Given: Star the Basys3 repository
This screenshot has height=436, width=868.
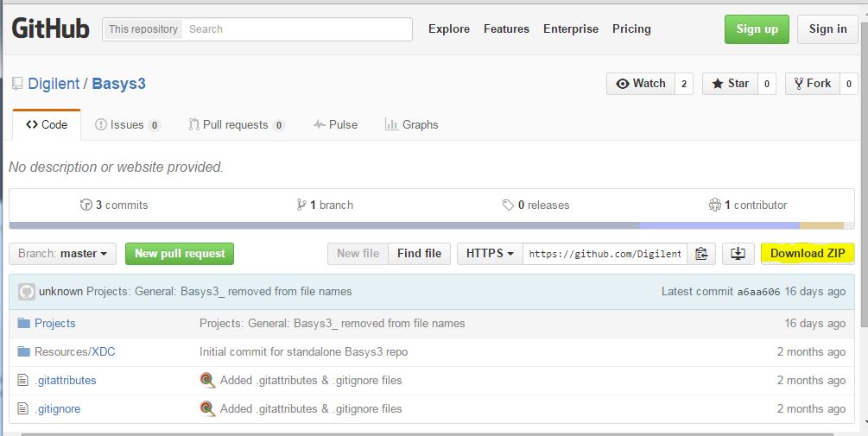Looking at the screenshot, I should 730,84.
